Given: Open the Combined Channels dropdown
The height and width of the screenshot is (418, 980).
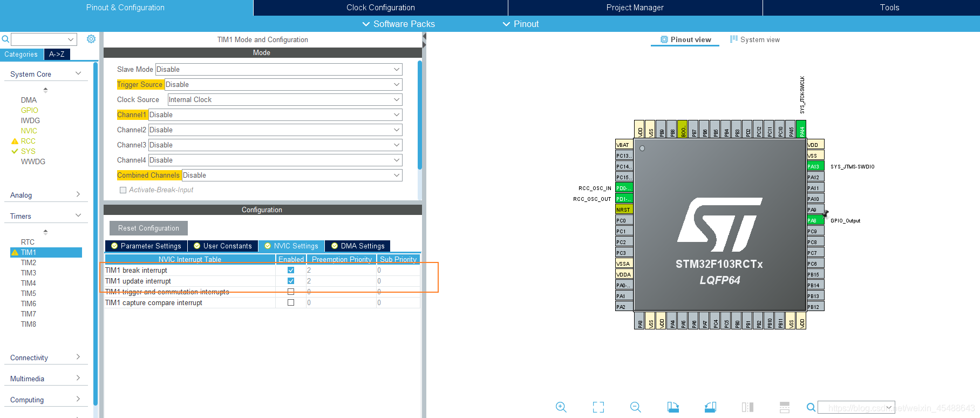Looking at the screenshot, I should pos(292,175).
